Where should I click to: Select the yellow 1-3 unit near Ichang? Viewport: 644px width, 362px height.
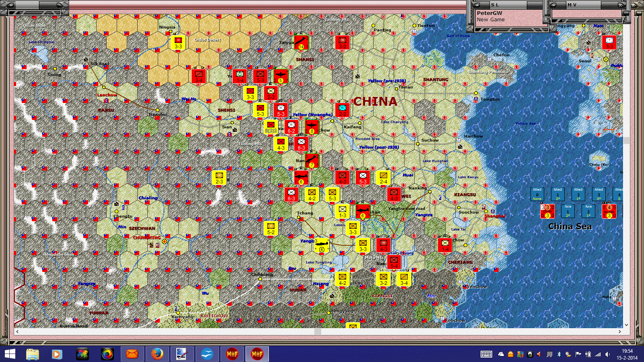342,212
